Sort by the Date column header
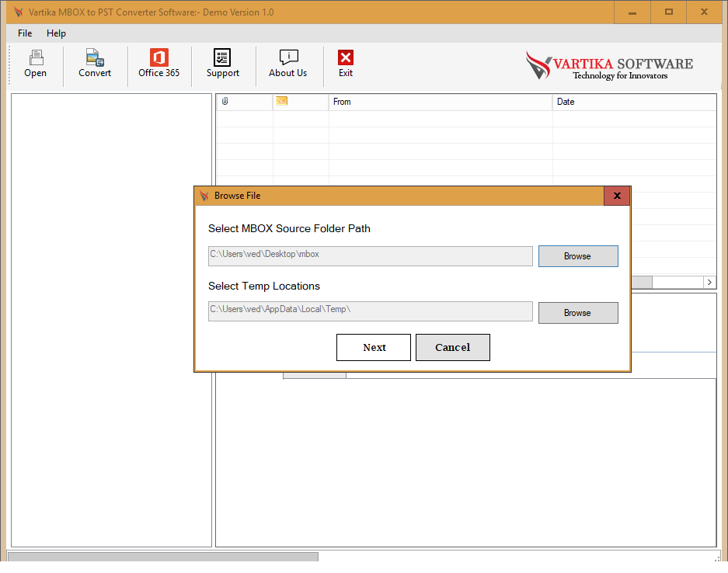Viewport: 728px width, 573px height. (x=634, y=102)
